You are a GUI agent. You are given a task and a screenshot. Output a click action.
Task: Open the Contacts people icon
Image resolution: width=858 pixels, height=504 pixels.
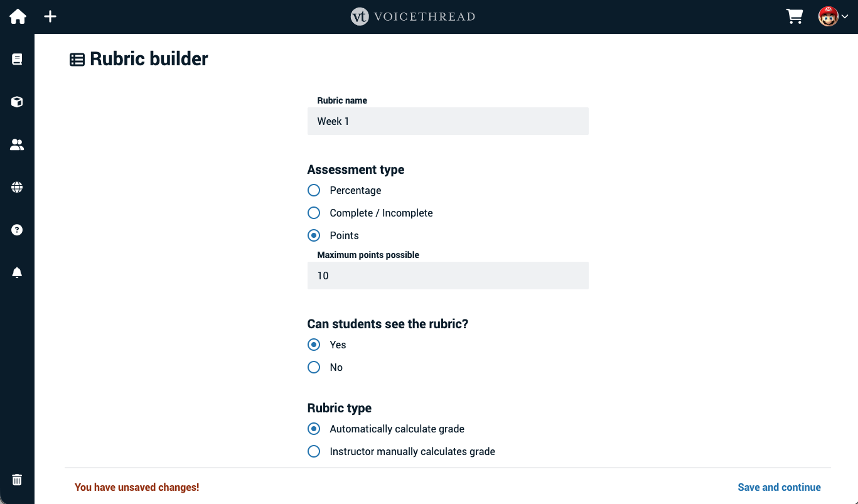[17, 144]
